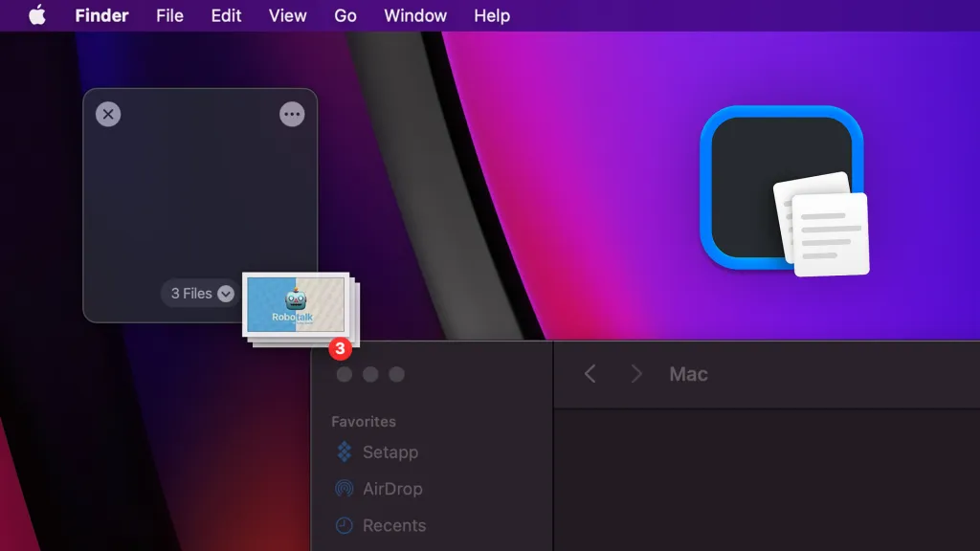Open the Finder menu
Viewport: 980px width, 551px height.
(101, 15)
